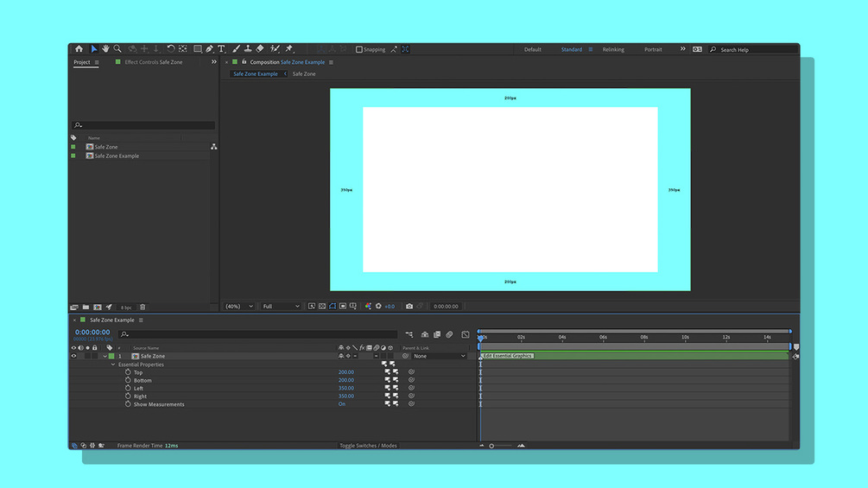Toggle stopwatch for Right property
This screenshot has height=488, width=868.
[x=128, y=396]
